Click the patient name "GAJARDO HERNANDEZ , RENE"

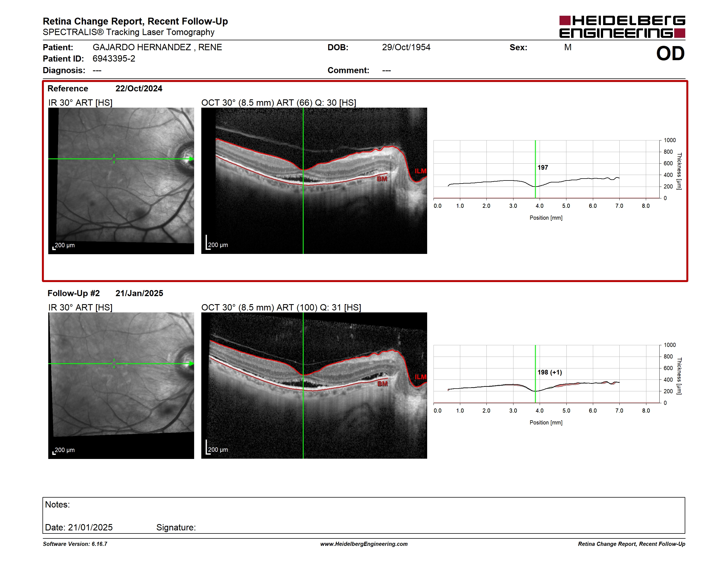tap(157, 47)
